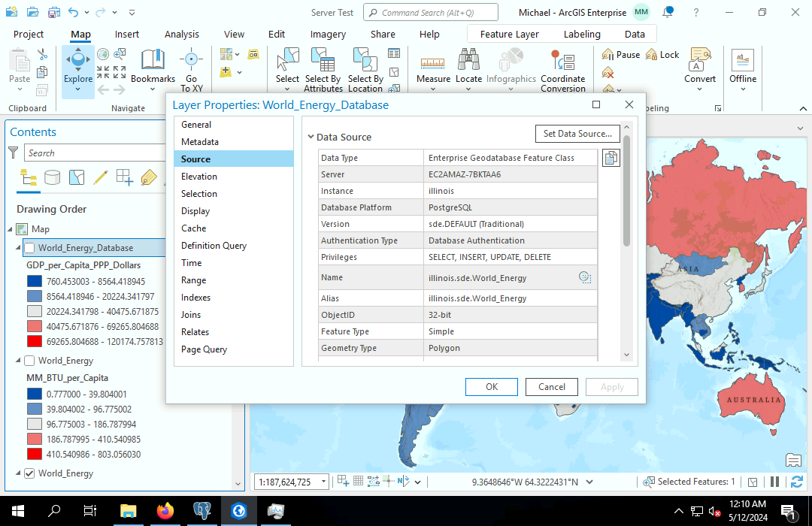Click the red 69265.804688 legend swatch

pyautogui.click(x=34, y=341)
